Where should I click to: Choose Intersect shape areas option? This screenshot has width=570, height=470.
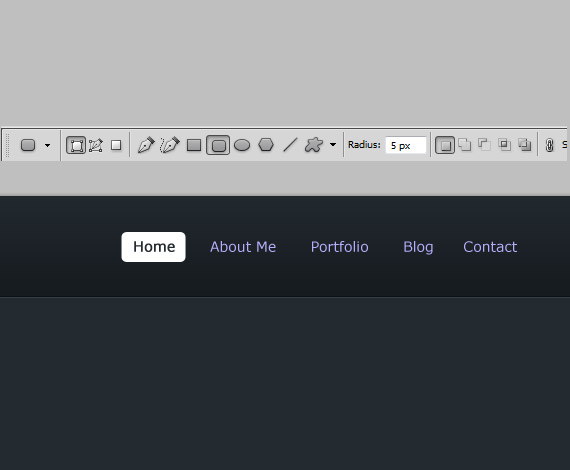505,145
